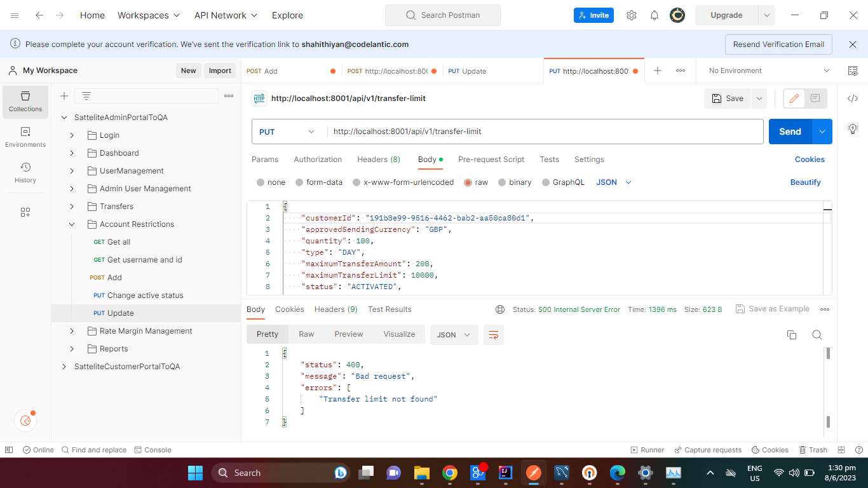Screen dimensions: 868x488
Task: Click the user avatar icon
Action: click(677, 15)
